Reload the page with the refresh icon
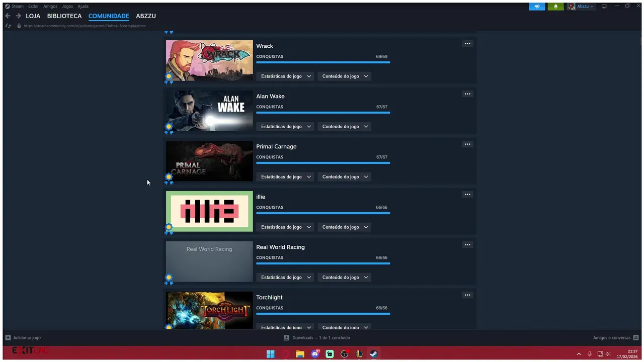Viewport: 644px width, 362px height. tap(8, 26)
